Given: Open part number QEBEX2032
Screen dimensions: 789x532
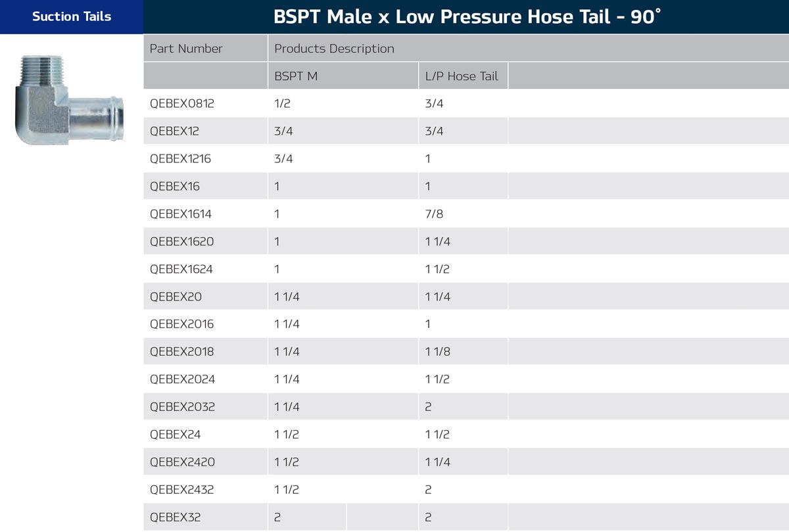Looking at the screenshot, I should (182, 407).
